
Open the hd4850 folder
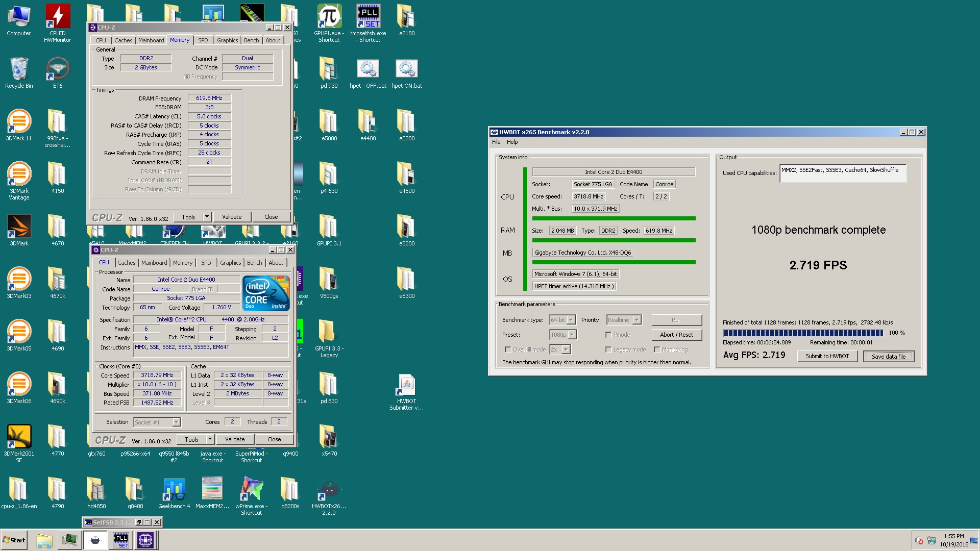coord(96,493)
